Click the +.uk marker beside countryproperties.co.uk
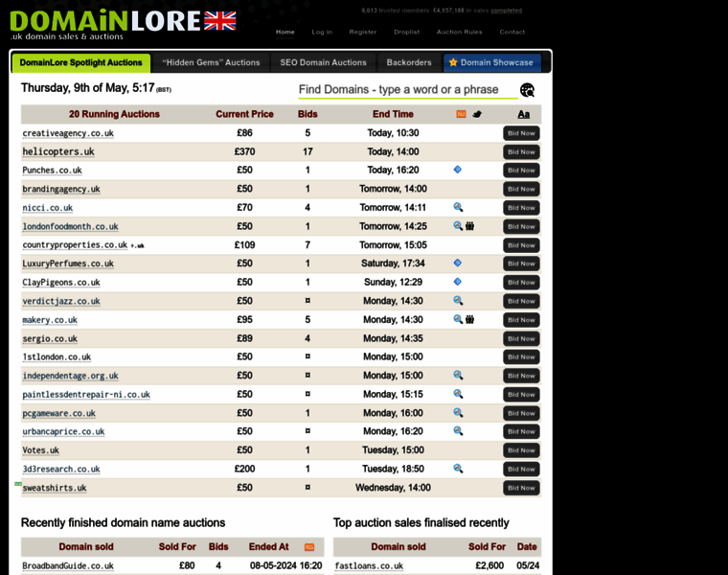728x575 pixels. [x=137, y=245]
